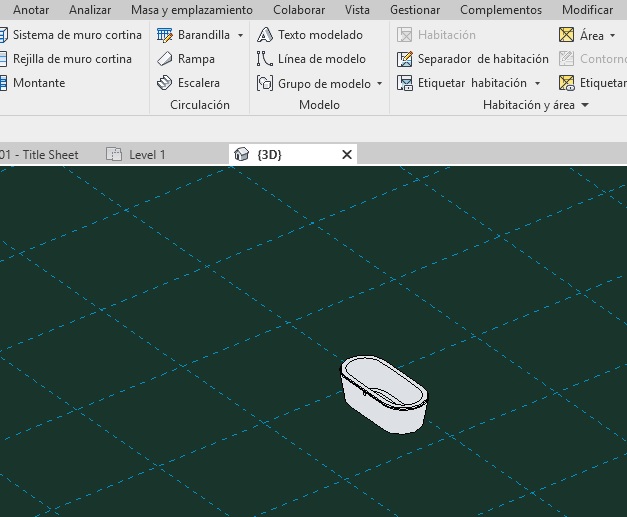The height and width of the screenshot is (517, 627).
Task: Click the Barandilla railing icon
Action: (x=165, y=35)
